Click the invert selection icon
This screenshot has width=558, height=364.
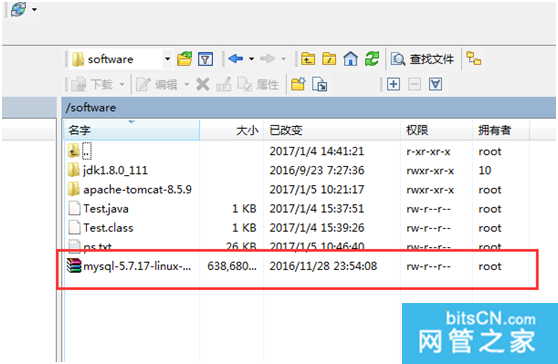click(436, 84)
